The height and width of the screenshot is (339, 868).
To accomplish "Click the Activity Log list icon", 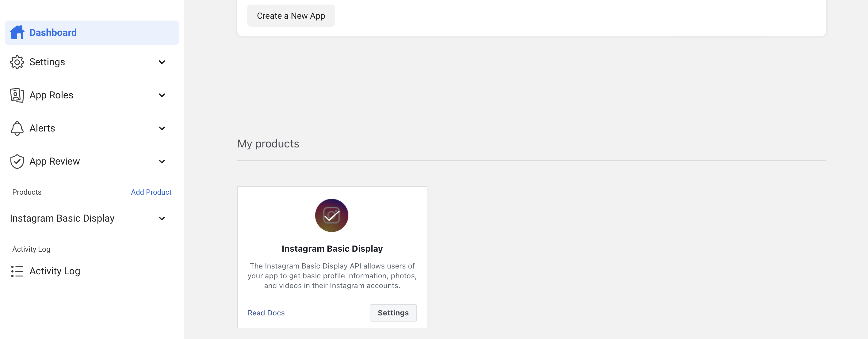I will click(x=17, y=271).
